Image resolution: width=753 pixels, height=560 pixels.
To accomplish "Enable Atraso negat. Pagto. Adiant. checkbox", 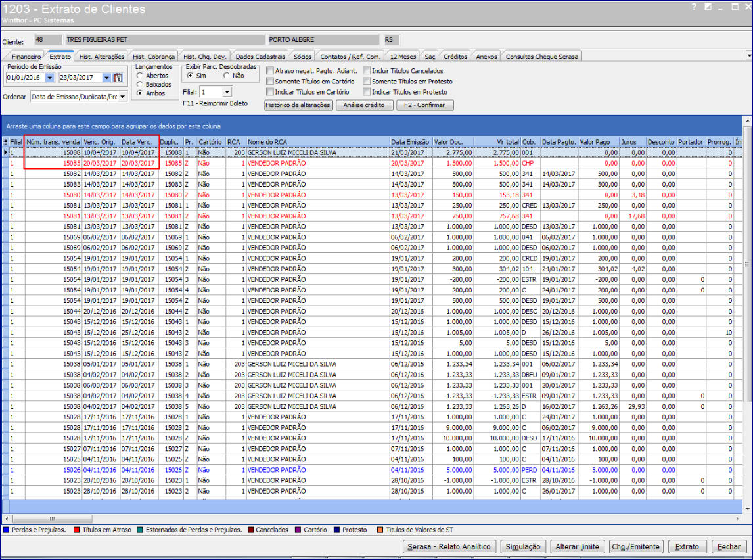I will 270,70.
